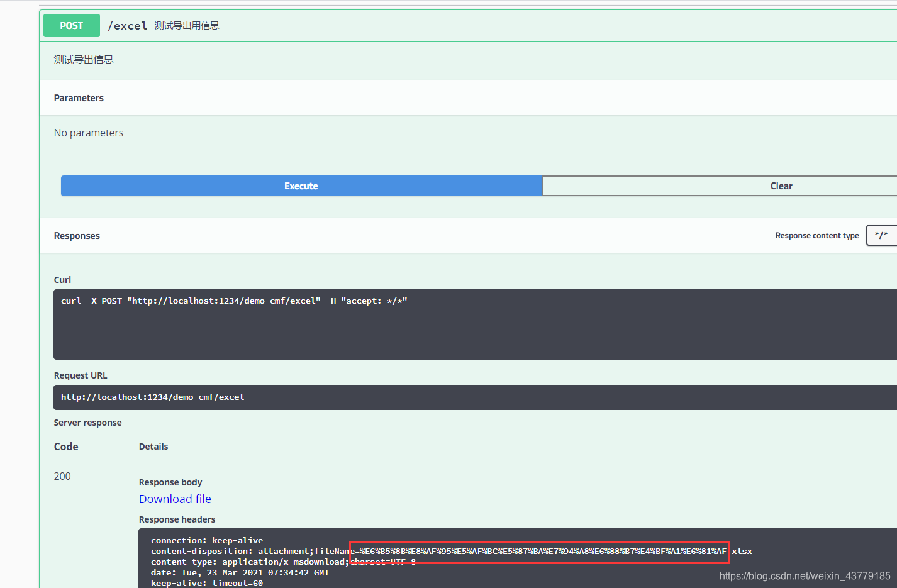Click the 测试导出信息 description text
Screen dimensions: 897x588
(84, 60)
